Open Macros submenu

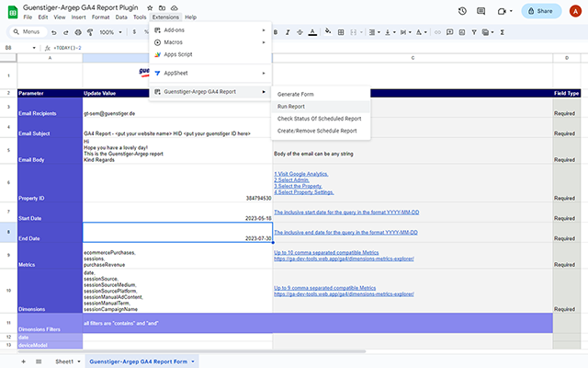pos(210,42)
